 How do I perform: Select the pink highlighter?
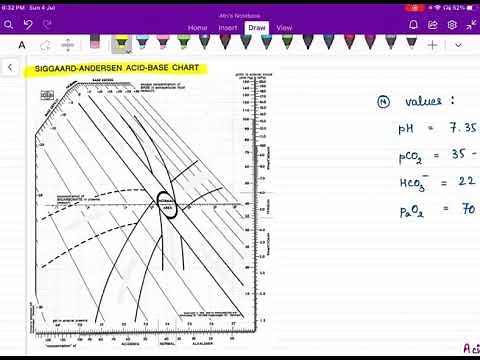tap(163, 42)
